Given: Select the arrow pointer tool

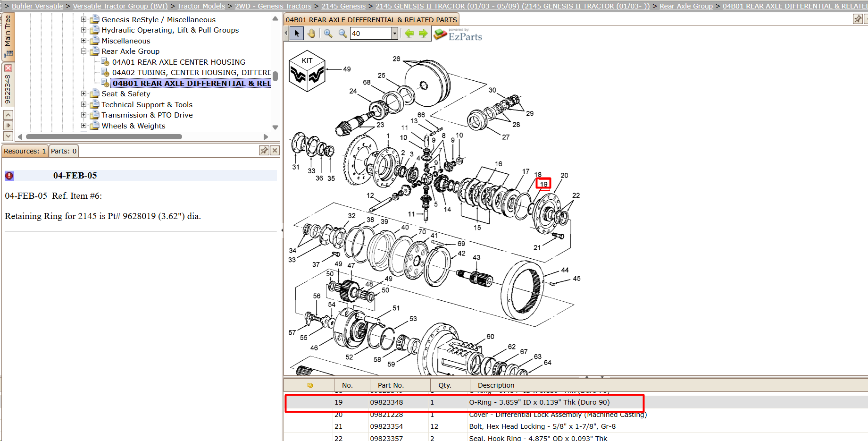Looking at the screenshot, I should point(297,34).
